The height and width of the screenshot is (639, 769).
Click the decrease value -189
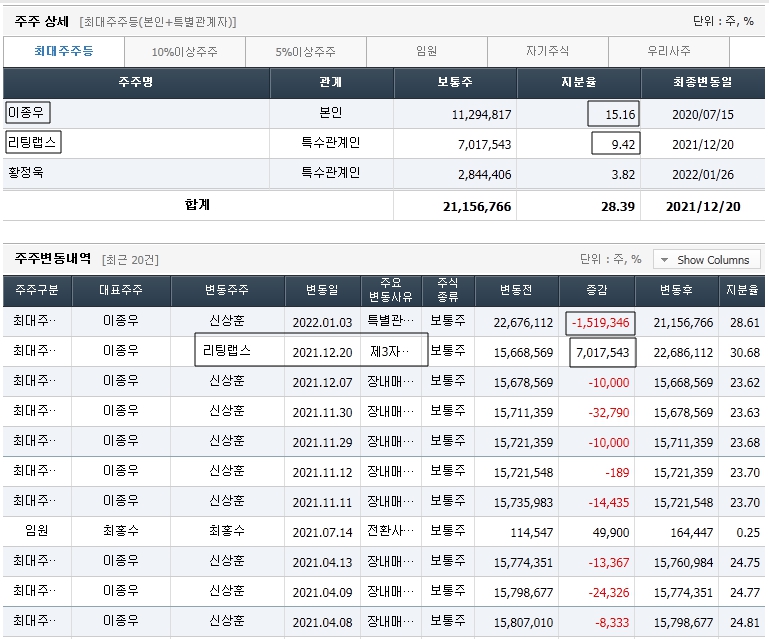(617, 473)
